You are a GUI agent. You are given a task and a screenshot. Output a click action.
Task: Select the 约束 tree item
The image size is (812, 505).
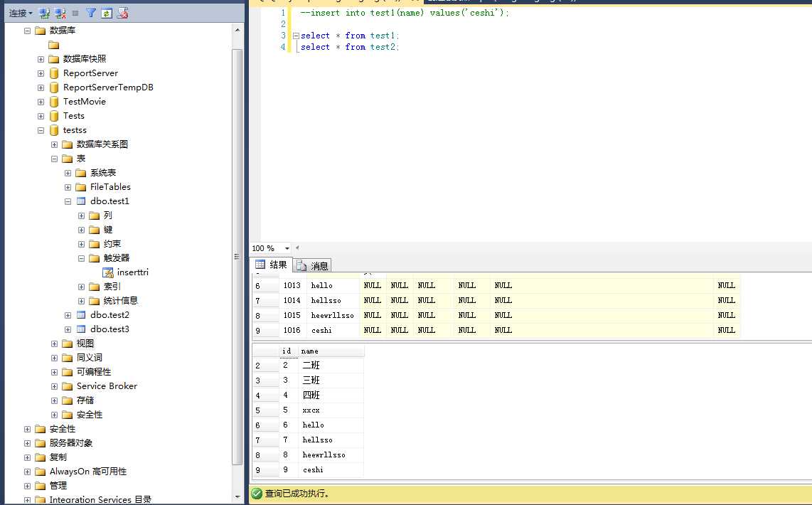click(x=112, y=244)
